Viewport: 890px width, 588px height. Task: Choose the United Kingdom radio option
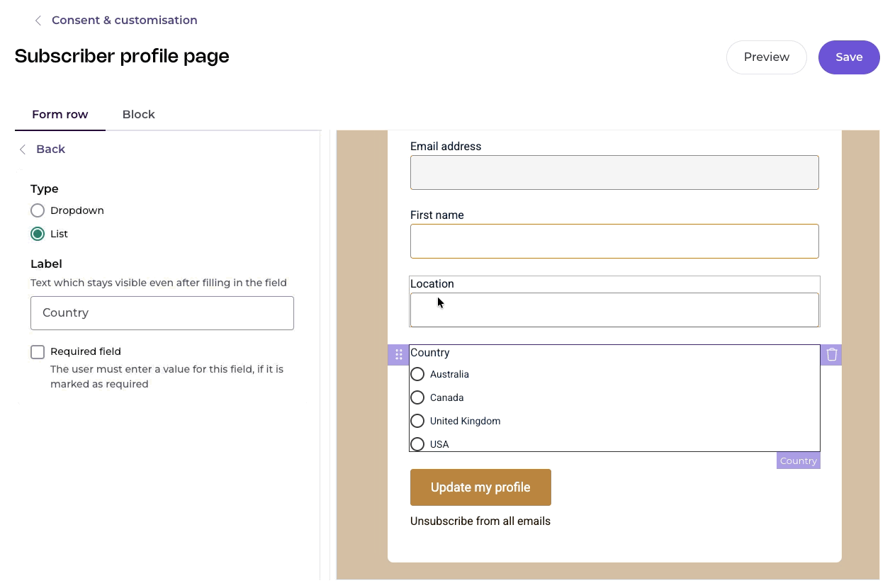(417, 421)
